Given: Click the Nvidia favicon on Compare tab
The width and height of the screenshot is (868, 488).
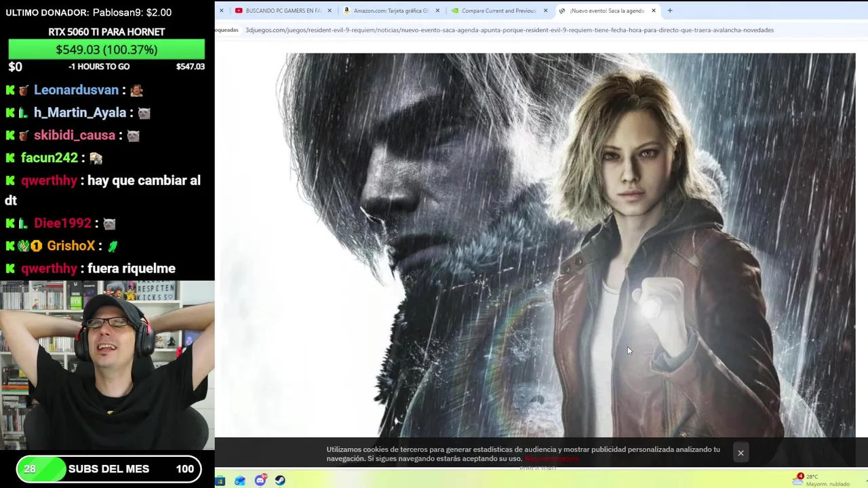Looking at the screenshot, I should click(x=455, y=11).
